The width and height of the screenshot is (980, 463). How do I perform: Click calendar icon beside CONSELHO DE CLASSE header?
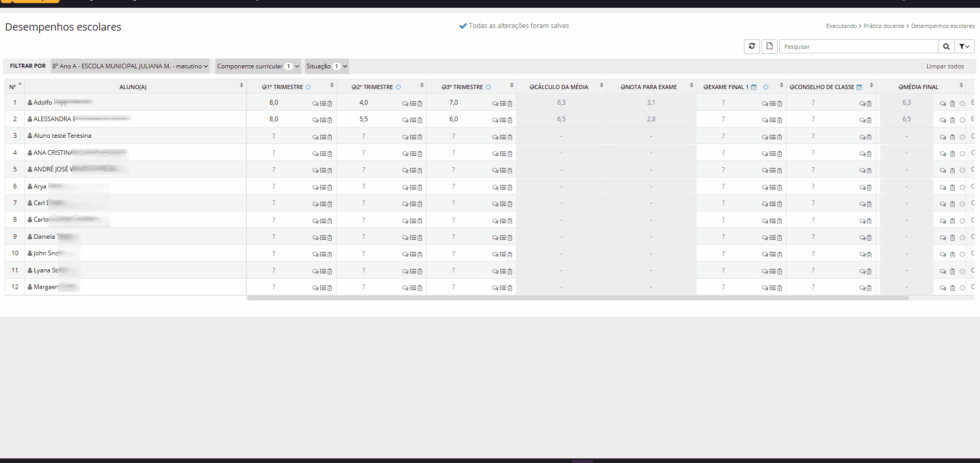click(x=859, y=87)
